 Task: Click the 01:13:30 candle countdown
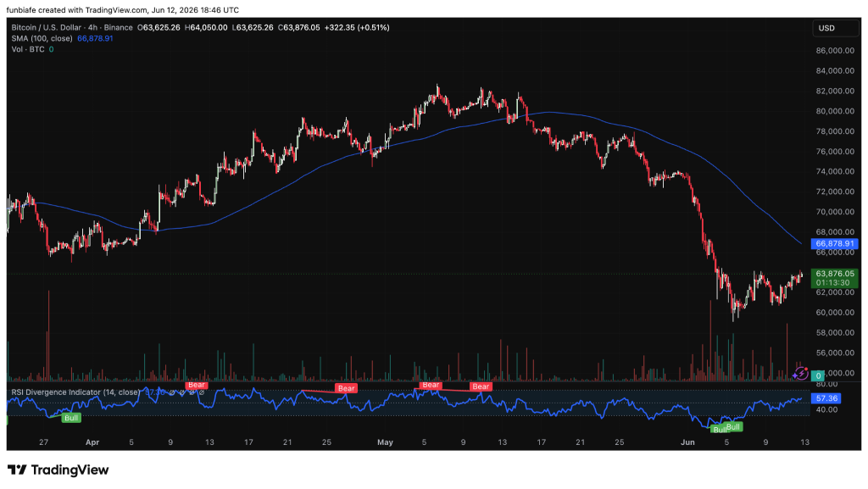(832, 283)
